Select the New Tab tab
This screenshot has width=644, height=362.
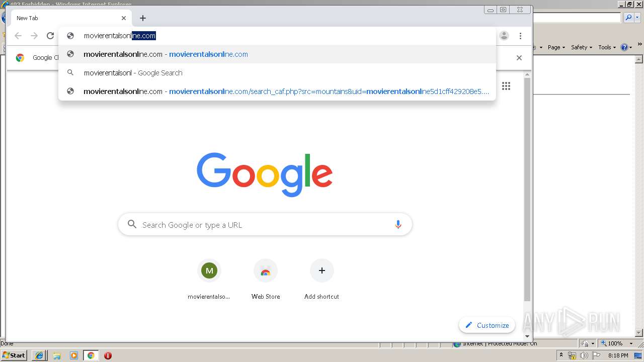tap(71, 18)
